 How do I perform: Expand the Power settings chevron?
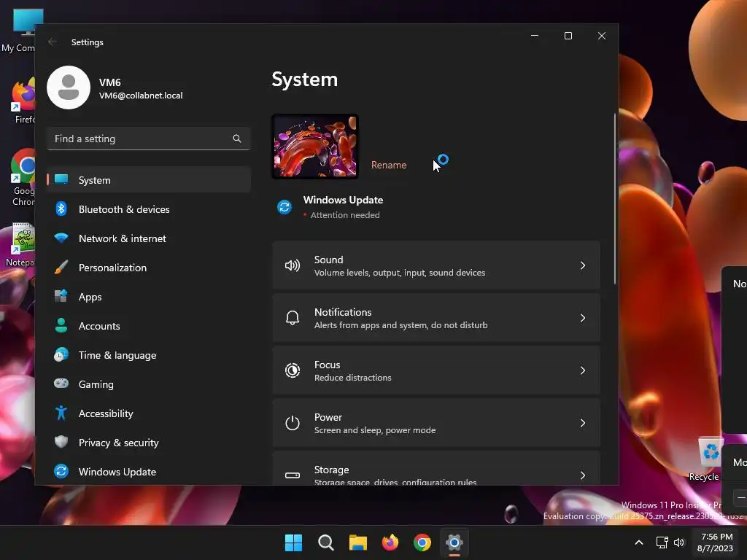click(583, 423)
